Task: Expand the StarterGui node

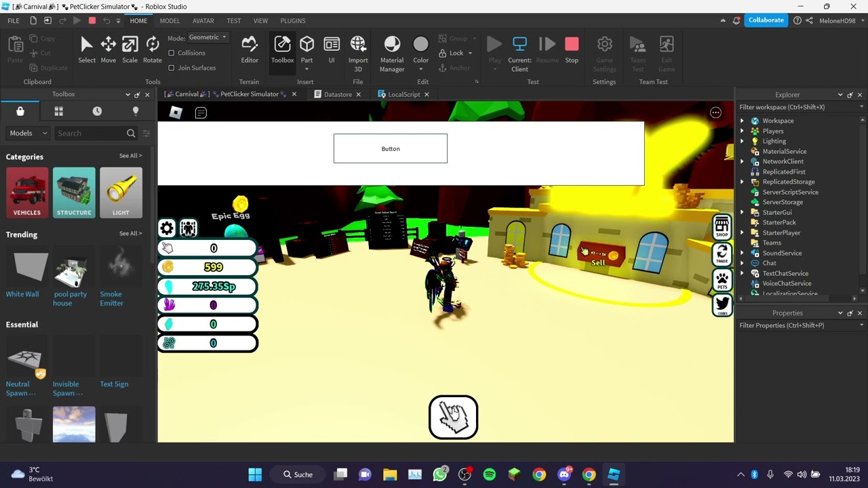Action: [742, 212]
